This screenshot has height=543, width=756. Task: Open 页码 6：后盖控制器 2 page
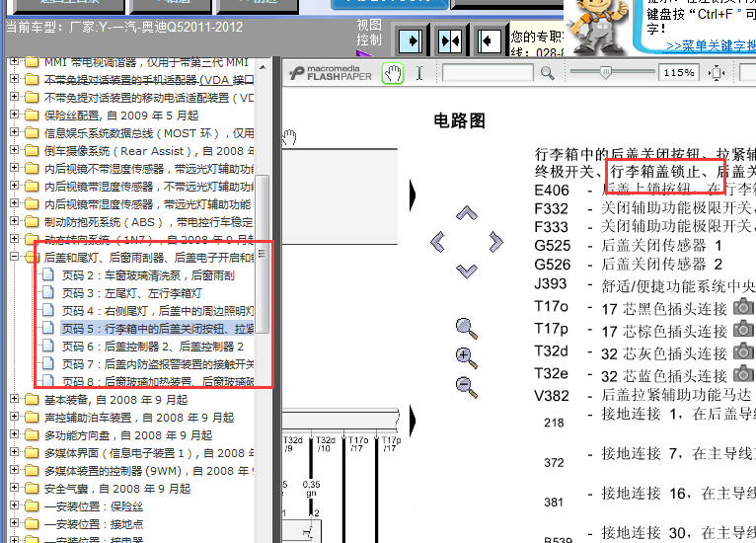pos(153,347)
